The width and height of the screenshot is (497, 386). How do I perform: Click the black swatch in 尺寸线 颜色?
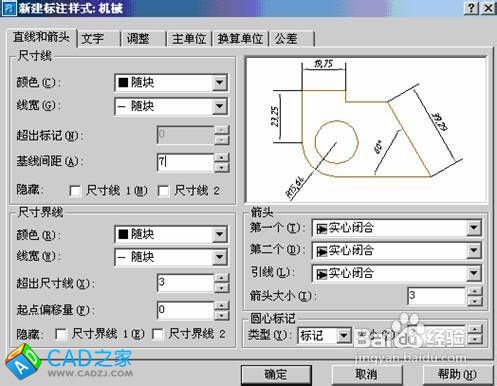(x=123, y=82)
